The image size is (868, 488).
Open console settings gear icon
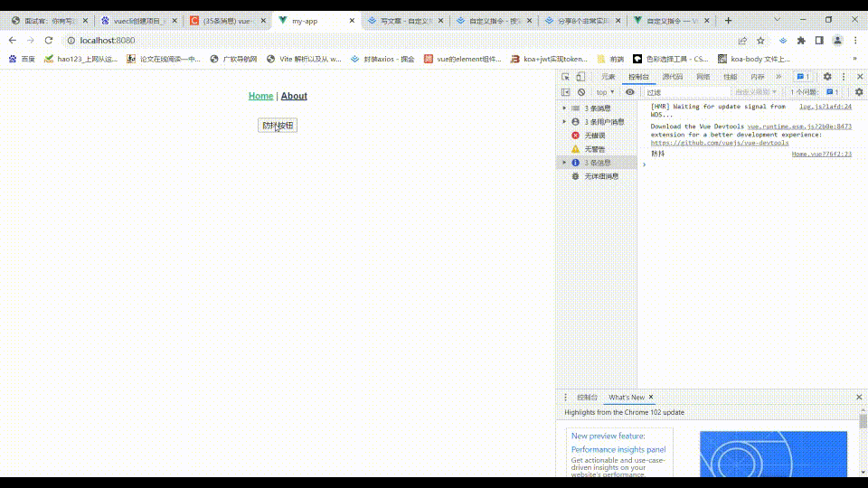point(859,92)
